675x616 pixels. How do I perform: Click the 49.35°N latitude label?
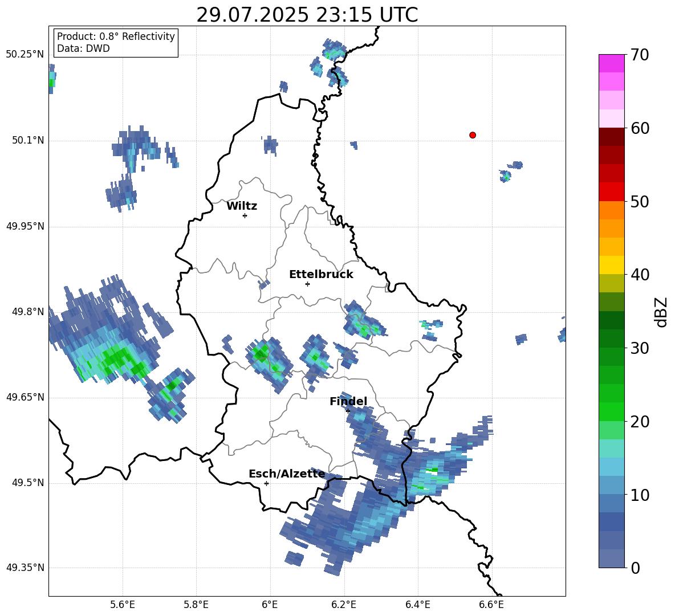pos(25,568)
